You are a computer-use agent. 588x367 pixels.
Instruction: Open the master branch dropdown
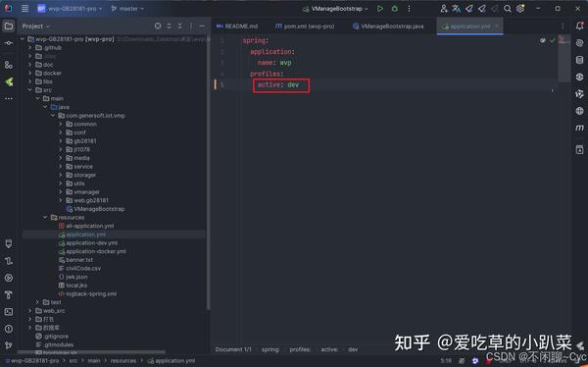[x=127, y=8]
